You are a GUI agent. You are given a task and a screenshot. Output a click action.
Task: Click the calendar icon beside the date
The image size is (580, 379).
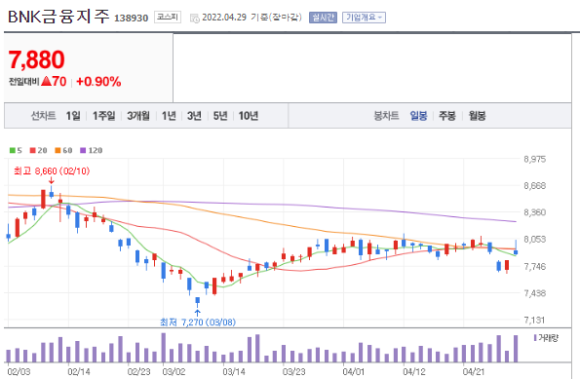[195, 18]
